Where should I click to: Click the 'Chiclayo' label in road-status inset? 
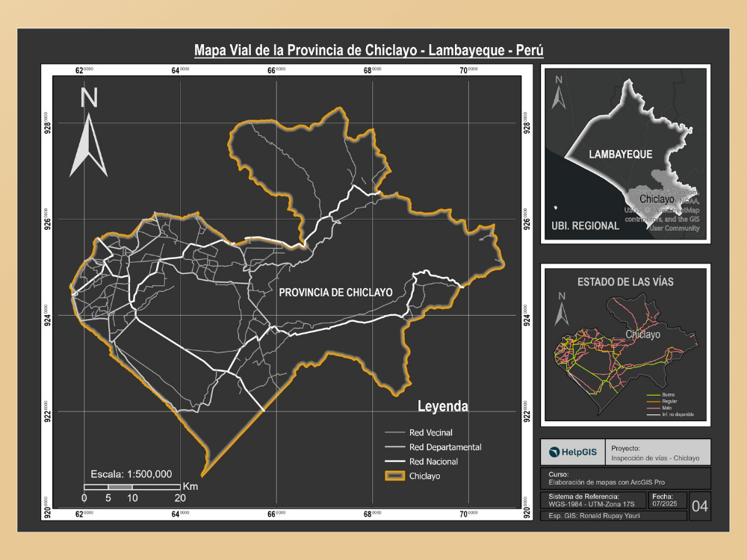pyautogui.click(x=642, y=335)
